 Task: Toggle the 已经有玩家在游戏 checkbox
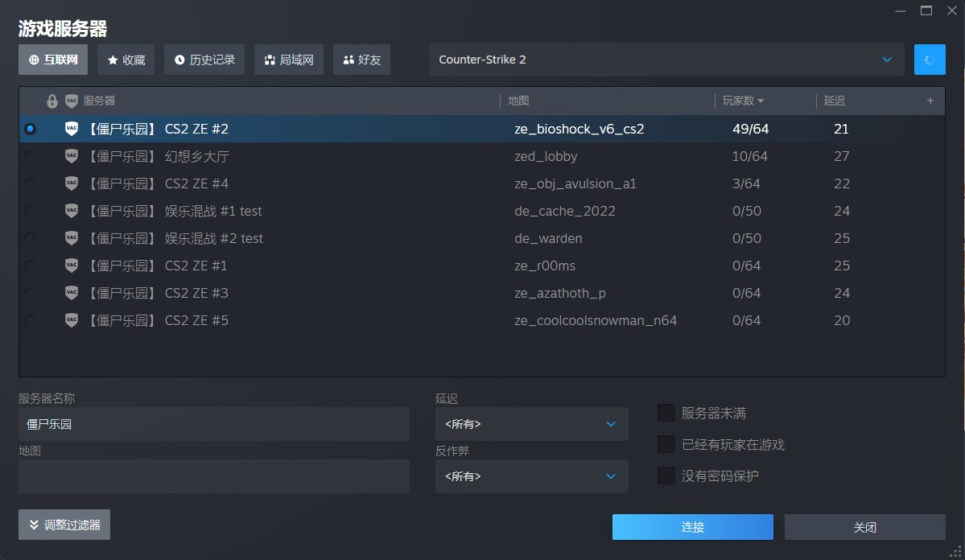666,444
